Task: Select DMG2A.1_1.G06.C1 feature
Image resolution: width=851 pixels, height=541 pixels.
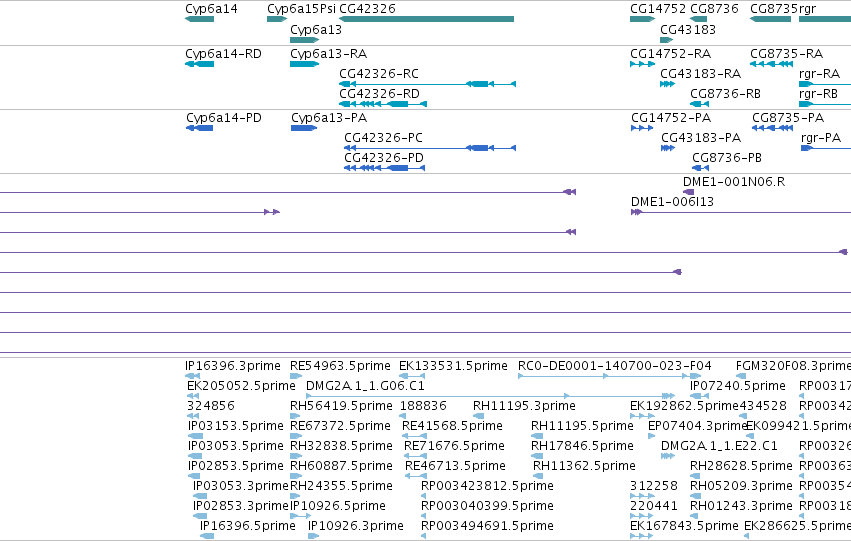Action: point(365,386)
